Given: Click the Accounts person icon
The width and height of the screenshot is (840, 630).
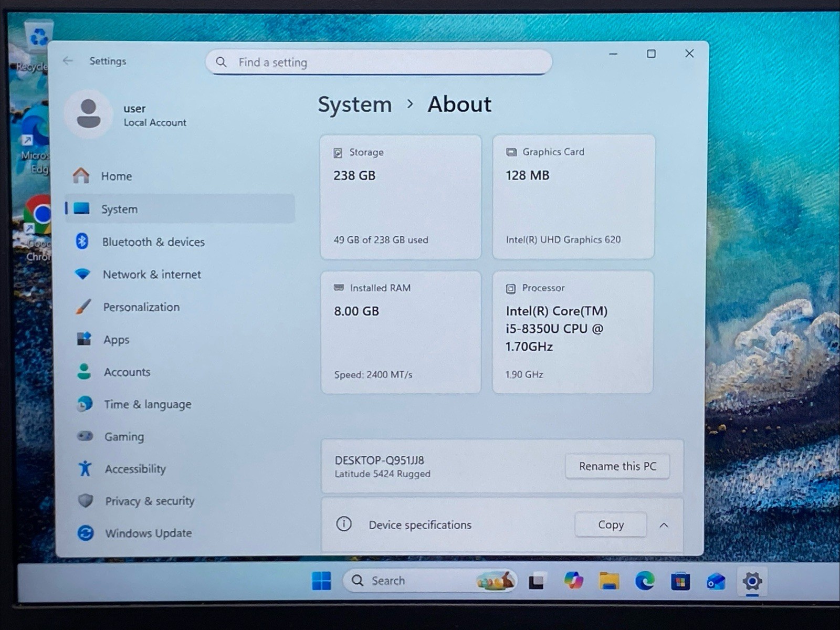Looking at the screenshot, I should (x=84, y=371).
